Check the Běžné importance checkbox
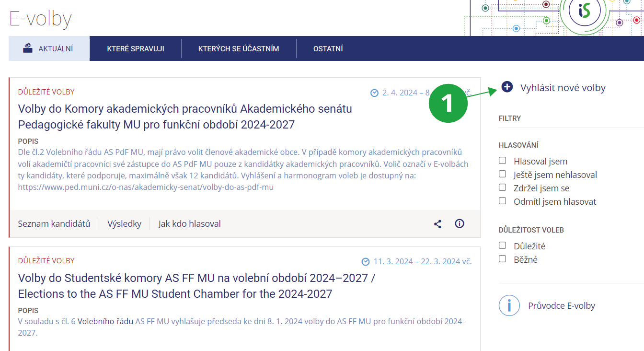644x351 pixels. coord(502,259)
